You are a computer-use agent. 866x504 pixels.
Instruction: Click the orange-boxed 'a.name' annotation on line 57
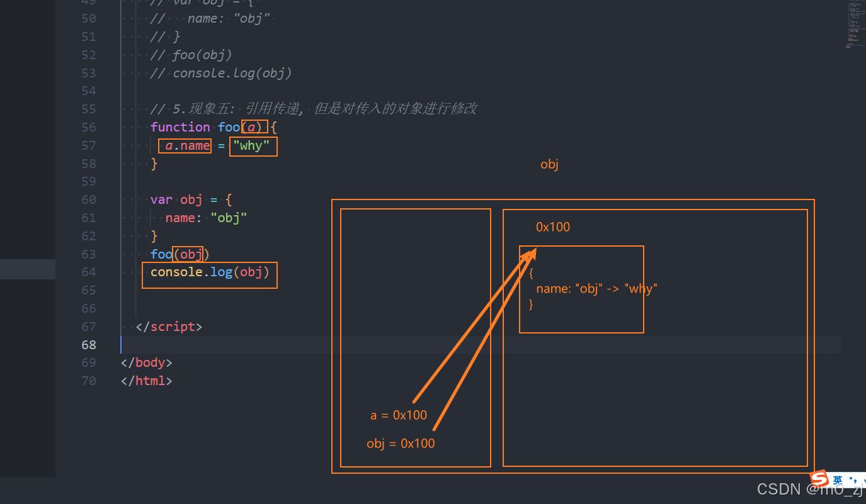pos(185,145)
